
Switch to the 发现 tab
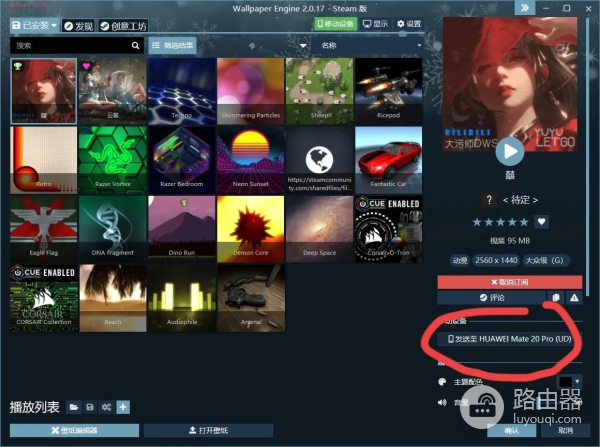[x=79, y=24]
